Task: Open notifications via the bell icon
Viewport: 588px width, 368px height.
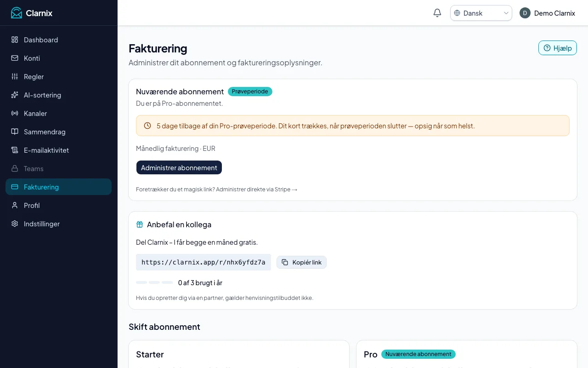Action: click(437, 13)
